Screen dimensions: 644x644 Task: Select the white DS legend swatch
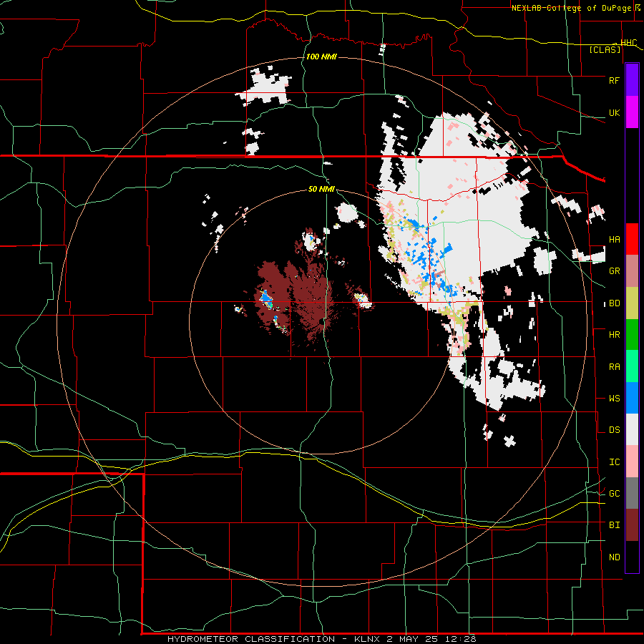[632, 429]
